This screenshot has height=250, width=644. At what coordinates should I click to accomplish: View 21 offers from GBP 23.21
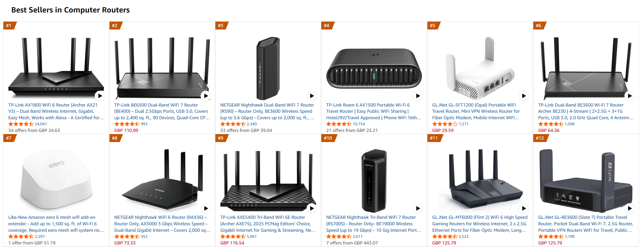352,130
